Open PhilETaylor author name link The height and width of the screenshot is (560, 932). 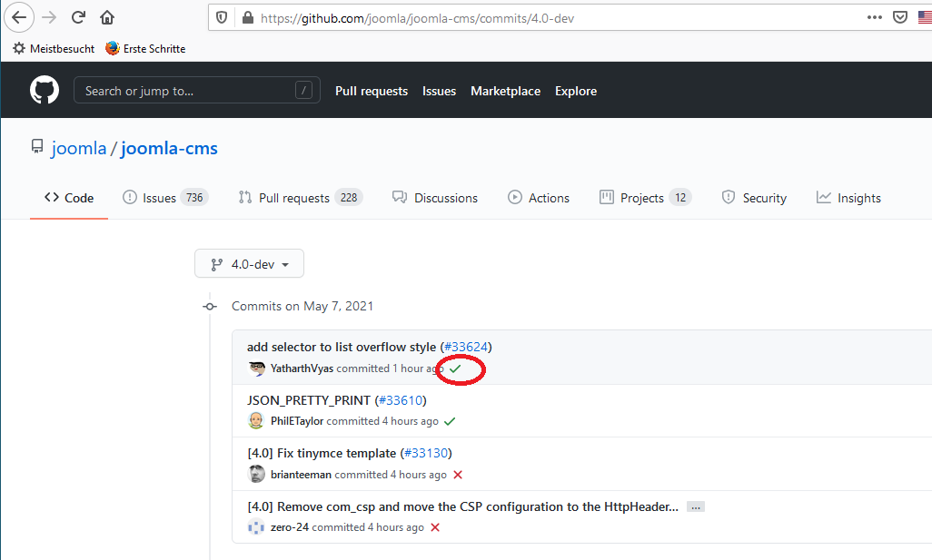pos(297,421)
